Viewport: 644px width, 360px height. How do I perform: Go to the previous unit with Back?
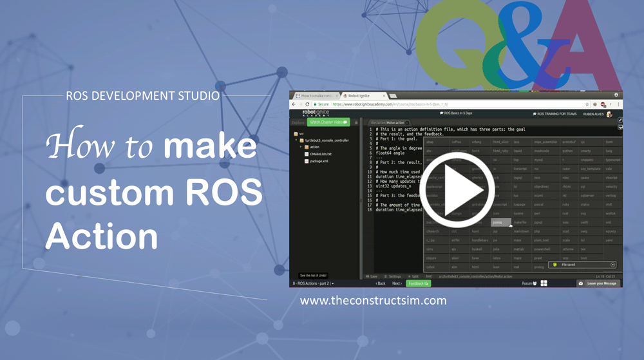pos(381,283)
